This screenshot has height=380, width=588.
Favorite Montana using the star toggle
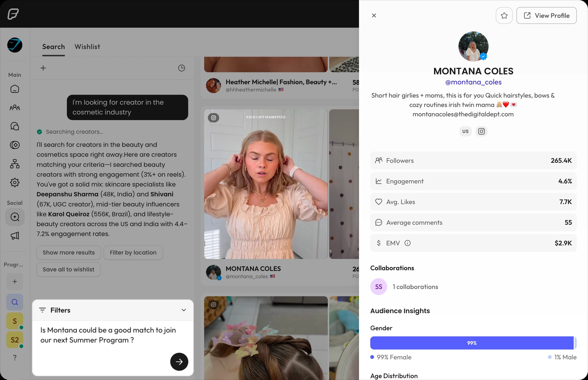[504, 15]
